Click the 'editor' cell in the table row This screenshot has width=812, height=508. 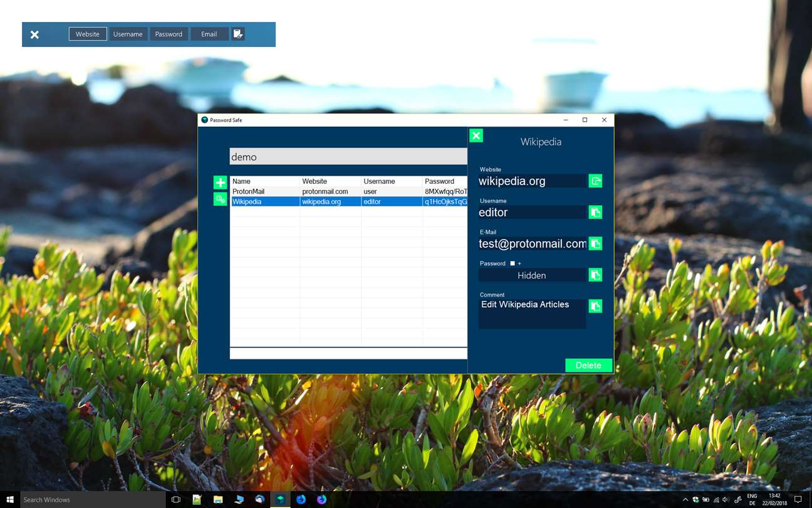point(392,201)
